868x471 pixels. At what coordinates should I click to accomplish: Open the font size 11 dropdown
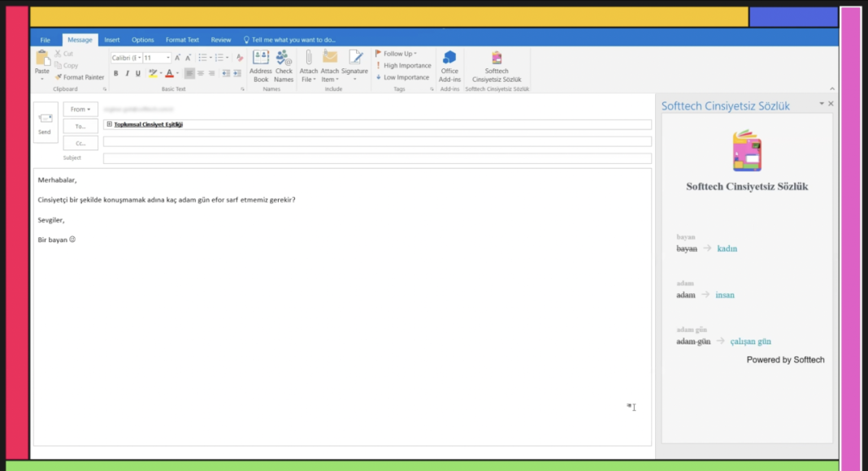point(167,58)
